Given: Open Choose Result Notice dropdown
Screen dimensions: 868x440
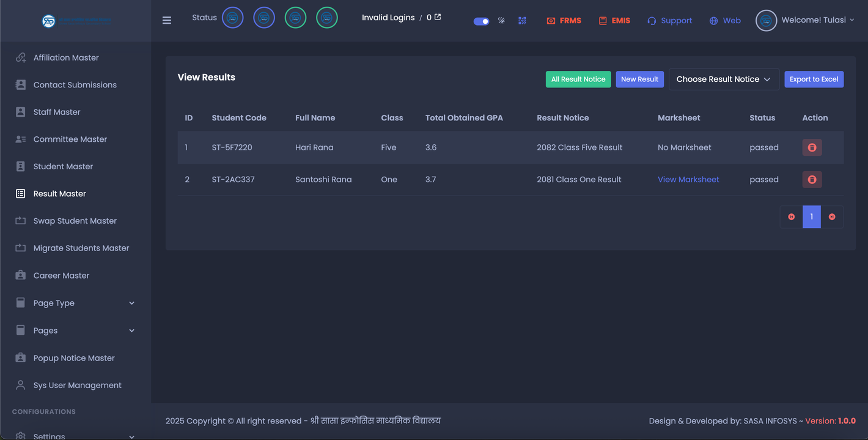Looking at the screenshot, I should 724,79.
